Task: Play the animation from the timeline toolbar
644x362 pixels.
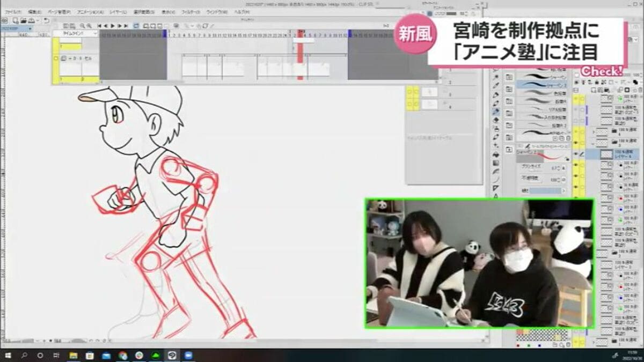Action: (112, 26)
